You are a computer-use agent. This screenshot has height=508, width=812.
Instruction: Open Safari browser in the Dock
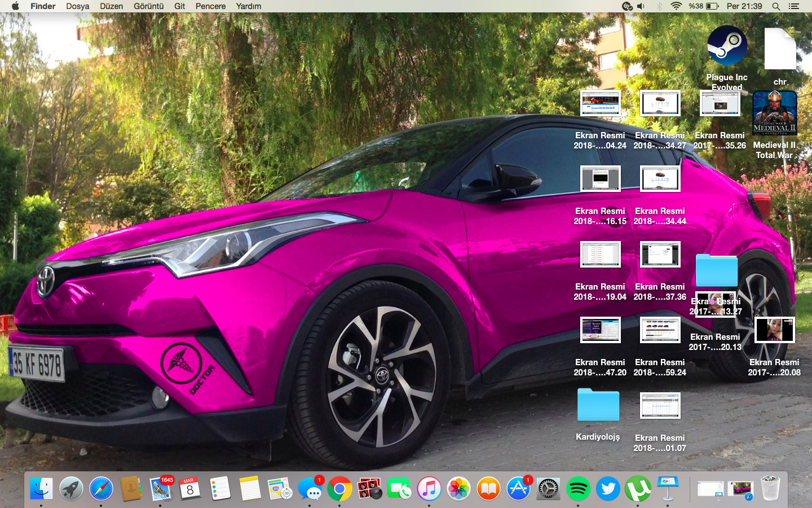tap(101, 488)
